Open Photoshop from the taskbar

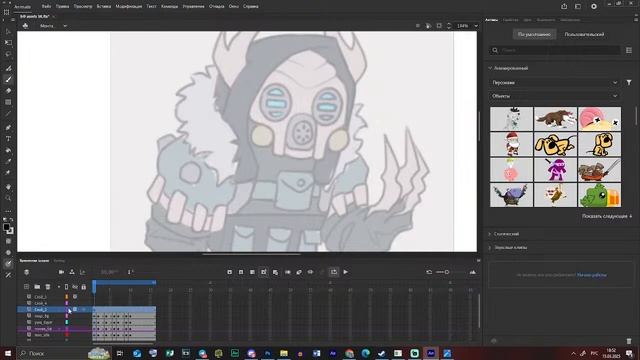click(x=267, y=353)
